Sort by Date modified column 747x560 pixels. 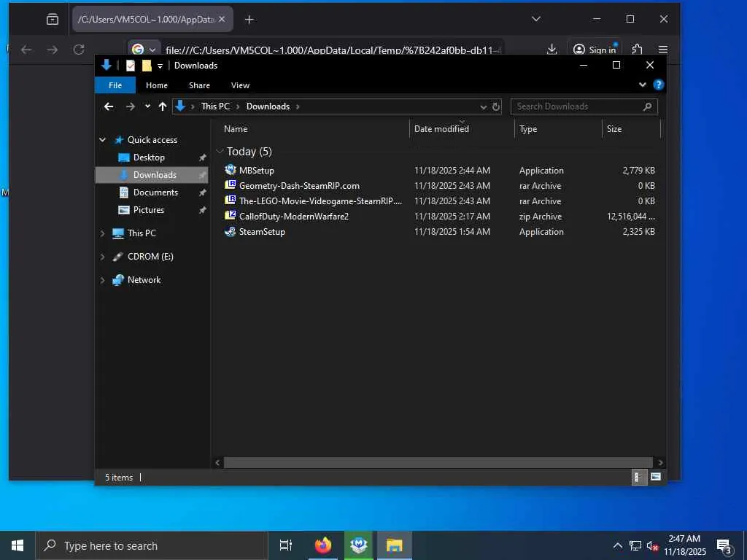(441, 128)
